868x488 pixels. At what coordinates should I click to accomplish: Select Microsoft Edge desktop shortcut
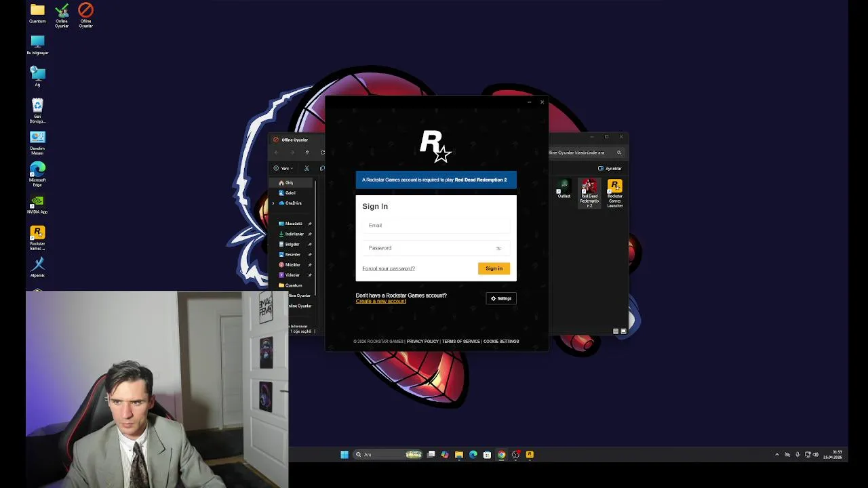pos(37,174)
